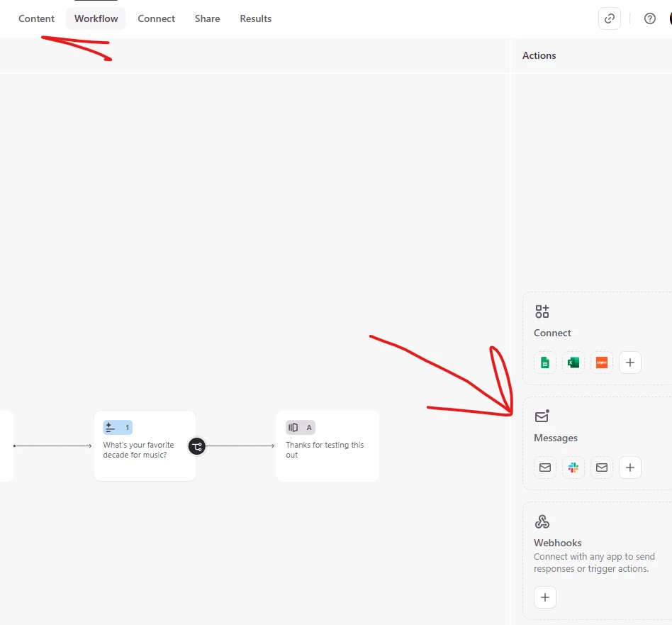The image size is (672, 625).
Task: Click plus button in Messages card
Action: tap(630, 467)
